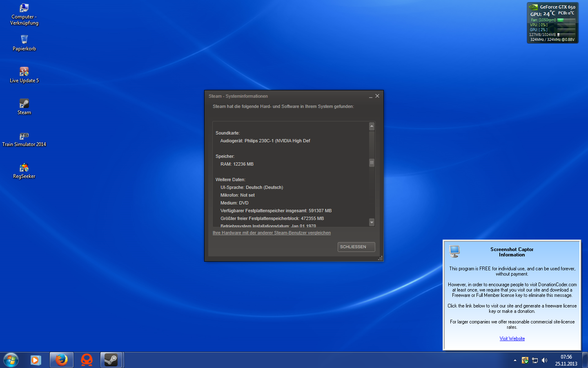588x368 pixels.
Task: Click the Visit Website link
Action: [x=512, y=339]
